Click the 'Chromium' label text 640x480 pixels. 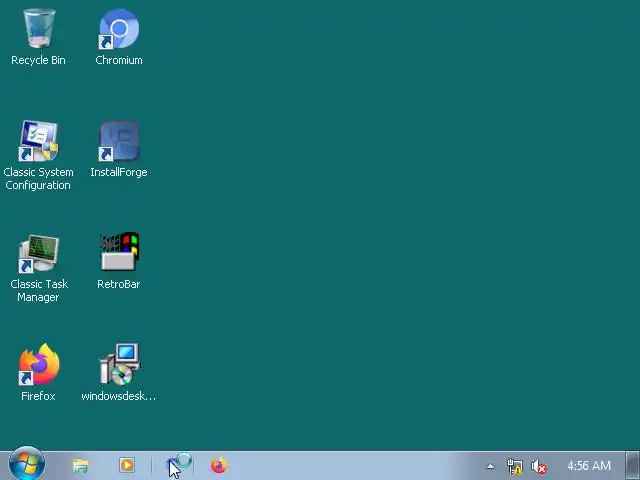(119, 60)
